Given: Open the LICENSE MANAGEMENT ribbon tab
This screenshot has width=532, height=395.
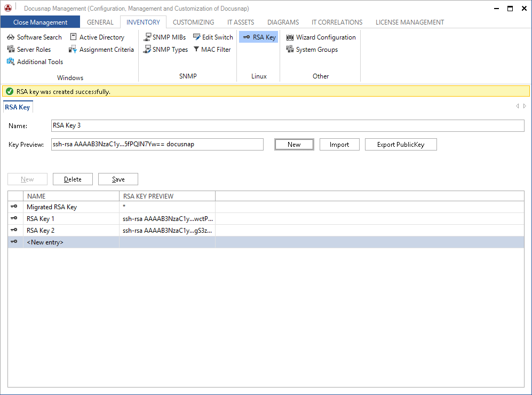Looking at the screenshot, I should (409, 22).
